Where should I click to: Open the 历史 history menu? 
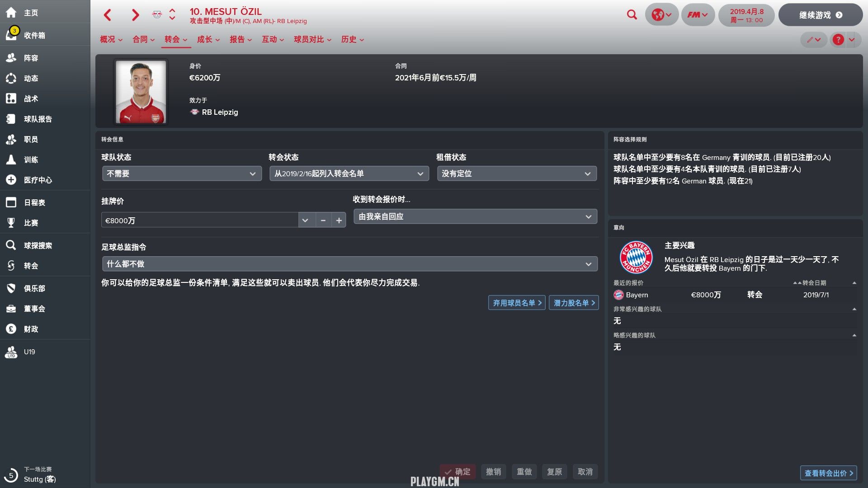click(x=353, y=39)
